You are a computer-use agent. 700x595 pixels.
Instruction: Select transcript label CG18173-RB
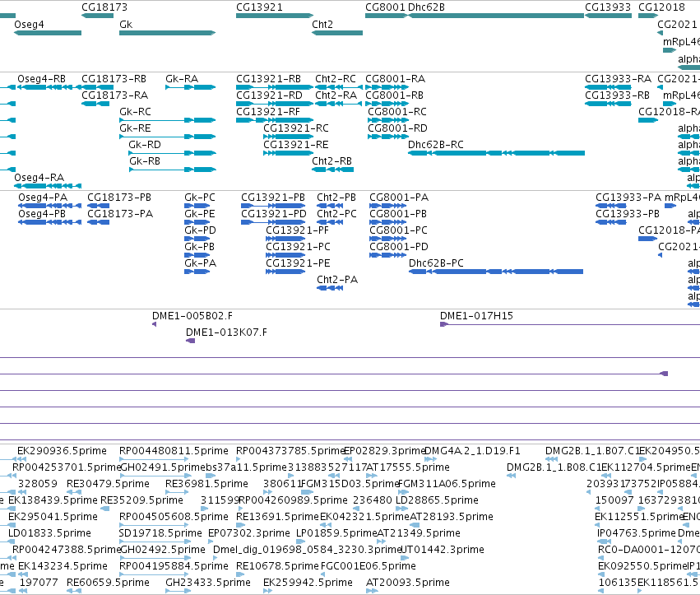(114, 79)
